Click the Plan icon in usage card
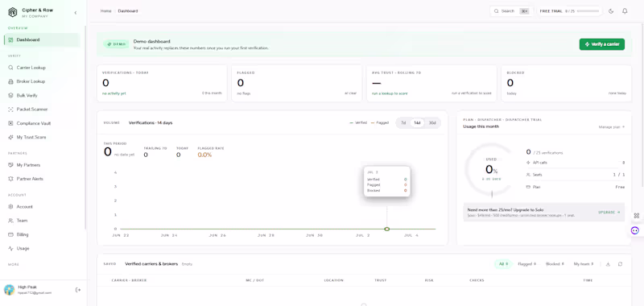 [x=528, y=188]
